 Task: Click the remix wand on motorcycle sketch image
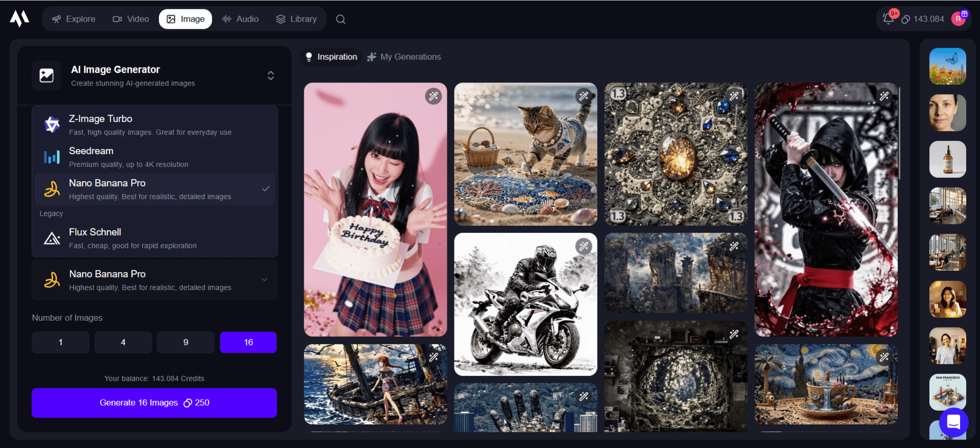tap(584, 246)
